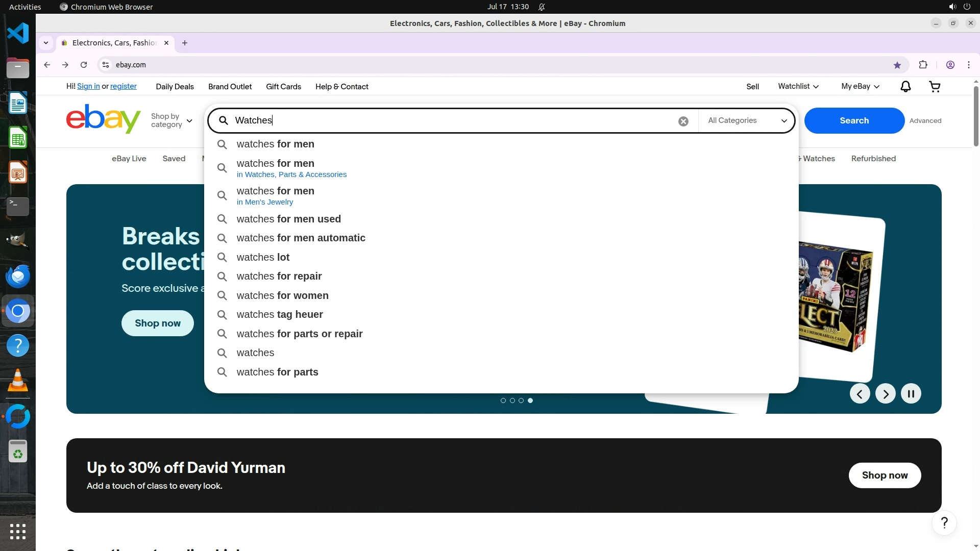This screenshot has width=980, height=551.
Task: Click the Sign in link
Action: pyautogui.click(x=88, y=87)
